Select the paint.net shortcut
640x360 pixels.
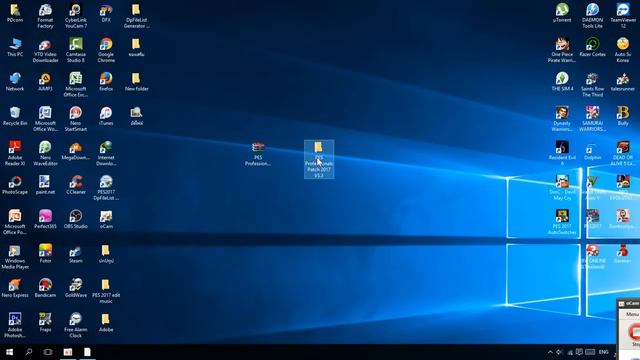(45, 185)
